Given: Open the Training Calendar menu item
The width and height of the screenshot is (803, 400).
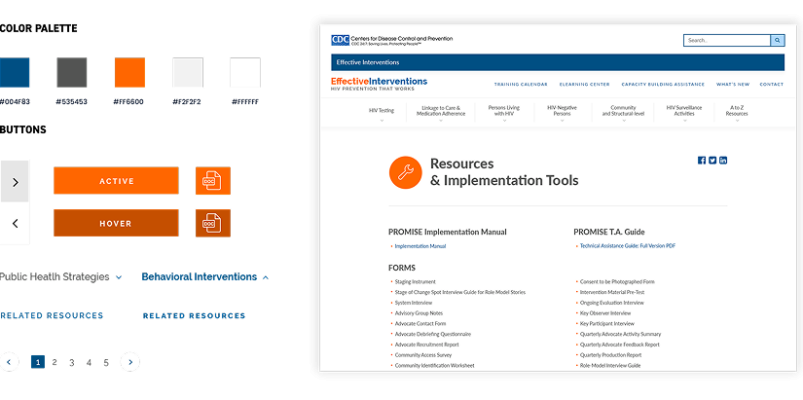Looking at the screenshot, I should pos(520,84).
